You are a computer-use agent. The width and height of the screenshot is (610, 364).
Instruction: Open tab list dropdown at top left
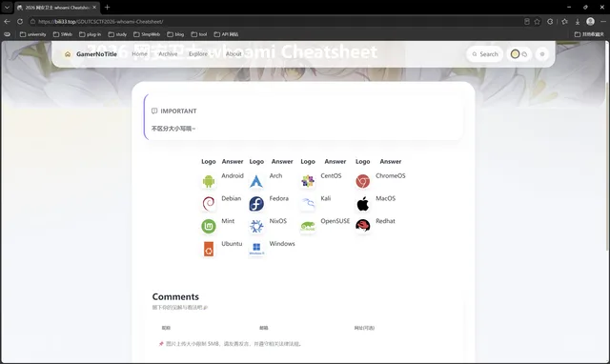pos(7,7)
